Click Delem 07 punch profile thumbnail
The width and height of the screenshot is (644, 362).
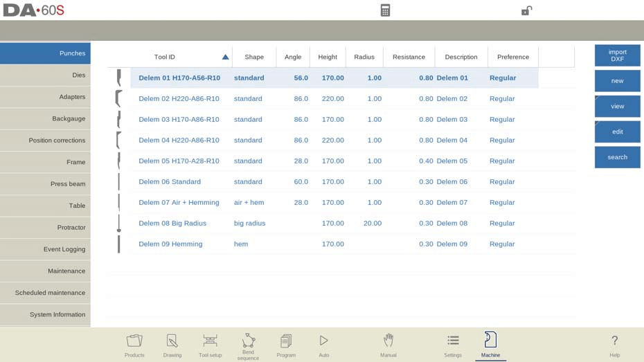118,202
